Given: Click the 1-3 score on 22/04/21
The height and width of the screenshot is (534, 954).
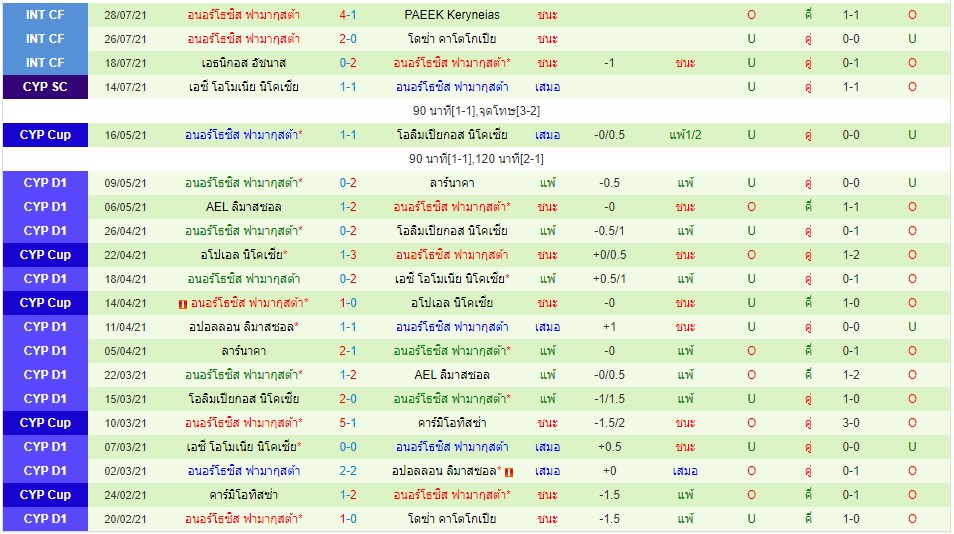Looking at the screenshot, I should [x=348, y=255].
